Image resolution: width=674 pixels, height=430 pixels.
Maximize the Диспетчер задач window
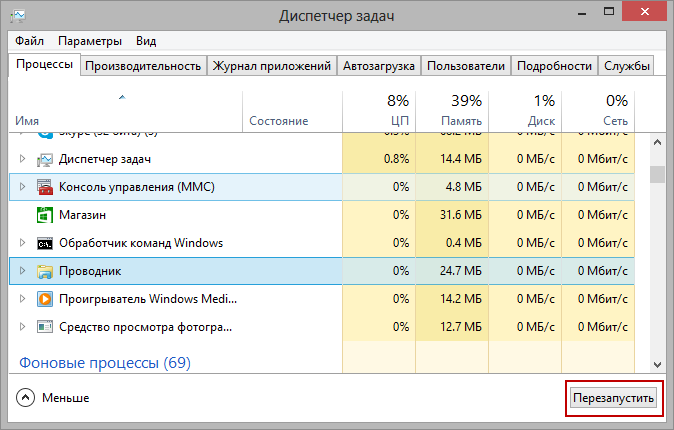609,12
